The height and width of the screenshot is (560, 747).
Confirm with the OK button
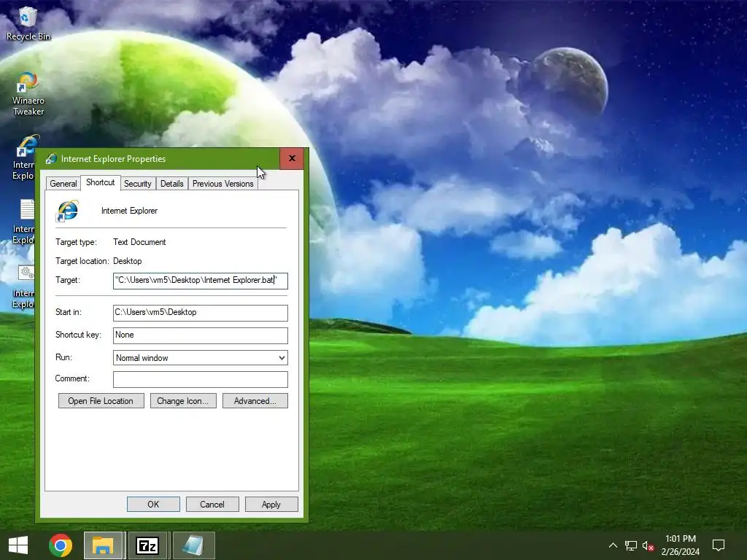pos(153,505)
